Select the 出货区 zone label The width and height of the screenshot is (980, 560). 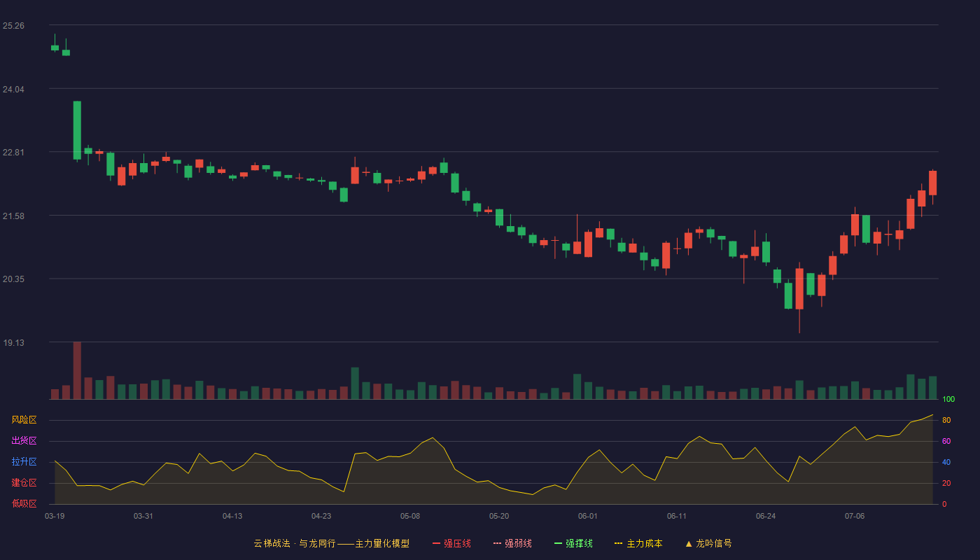24,441
